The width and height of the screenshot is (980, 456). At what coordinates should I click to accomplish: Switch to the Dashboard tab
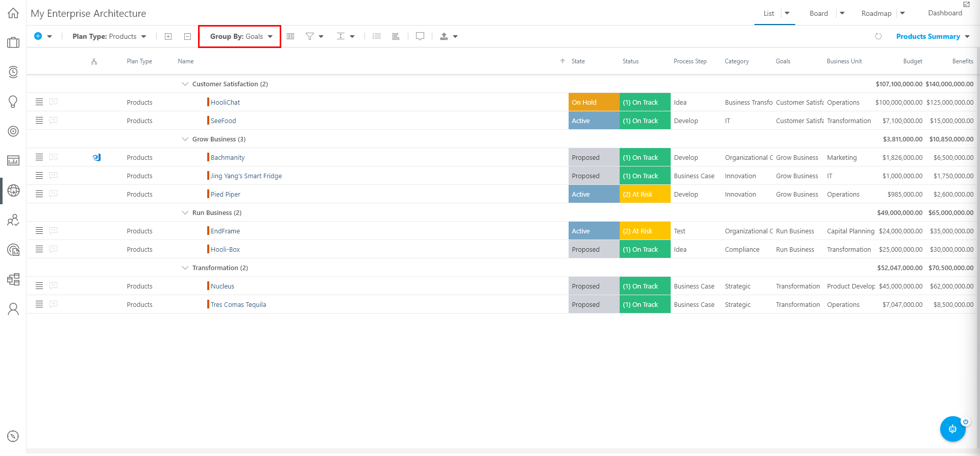click(x=945, y=13)
